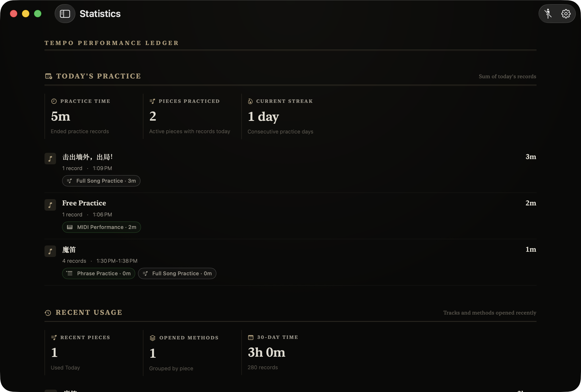Click the music note icon for Free Practice
The image size is (581, 392).
point(50,205)
